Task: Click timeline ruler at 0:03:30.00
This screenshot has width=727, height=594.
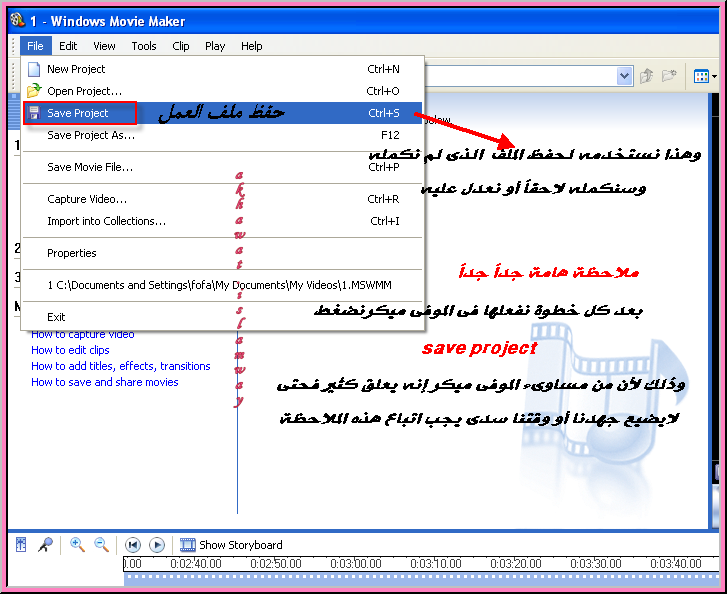Action: (x=596, y=564)
